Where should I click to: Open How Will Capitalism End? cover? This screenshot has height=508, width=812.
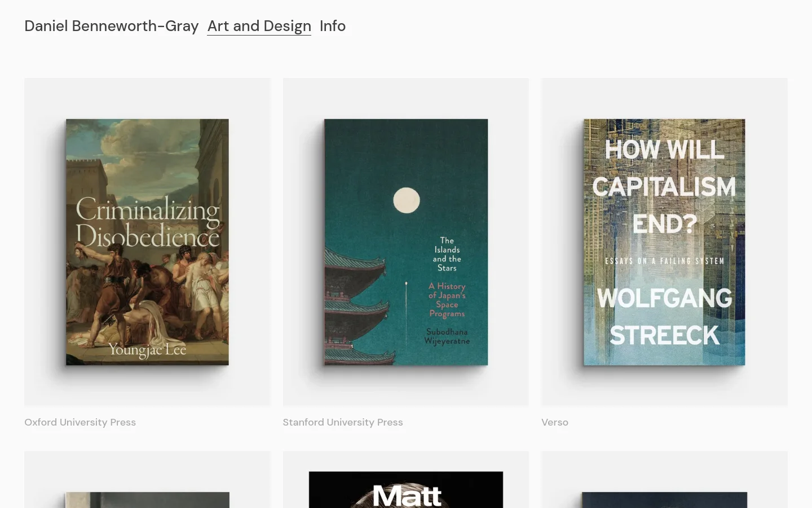point(664,242)
